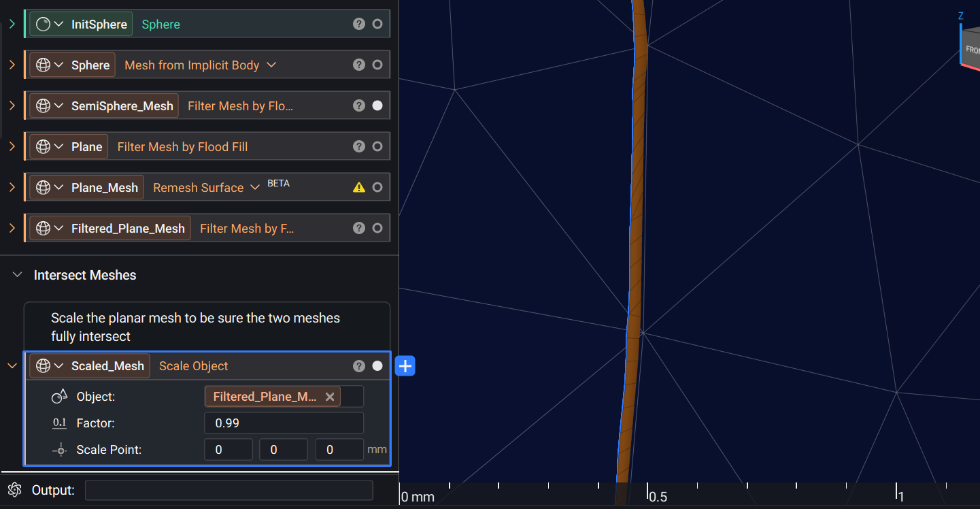Click the Filtered_Plane_Mesh block name
This screenshot has height=509, width=980.
128,229
